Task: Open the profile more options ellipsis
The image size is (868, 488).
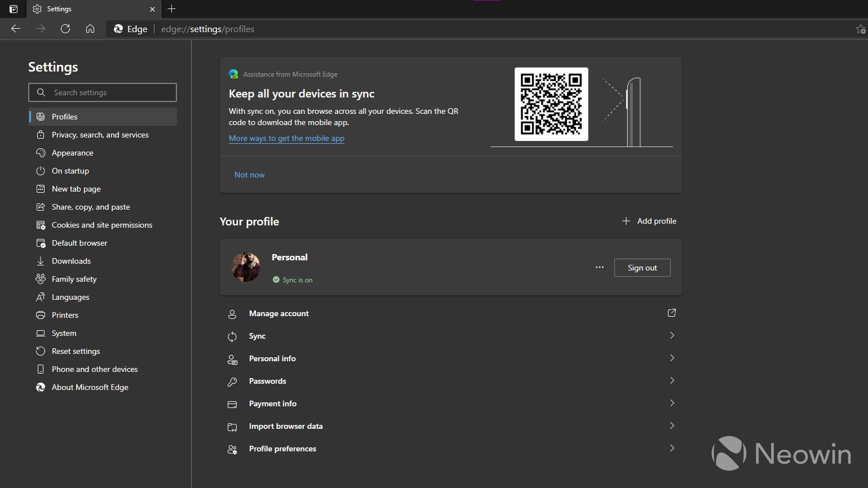Action: coord(599,268)
